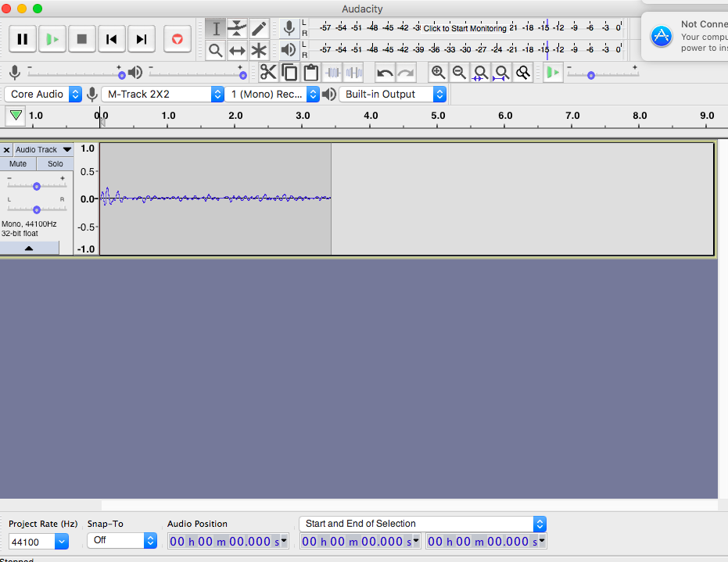Open Start and End of Selection dropdown
Viewport: 728px width, 562px height.
coord(422,524)
